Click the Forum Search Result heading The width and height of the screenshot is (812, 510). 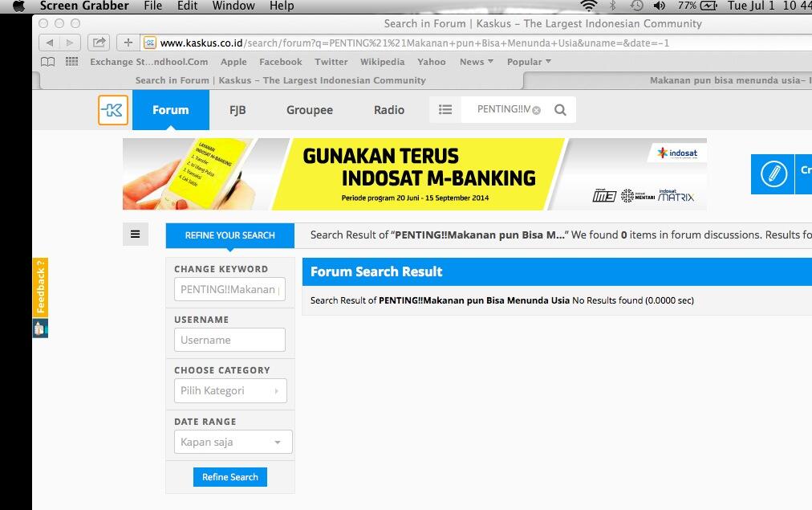click(376, 271)
